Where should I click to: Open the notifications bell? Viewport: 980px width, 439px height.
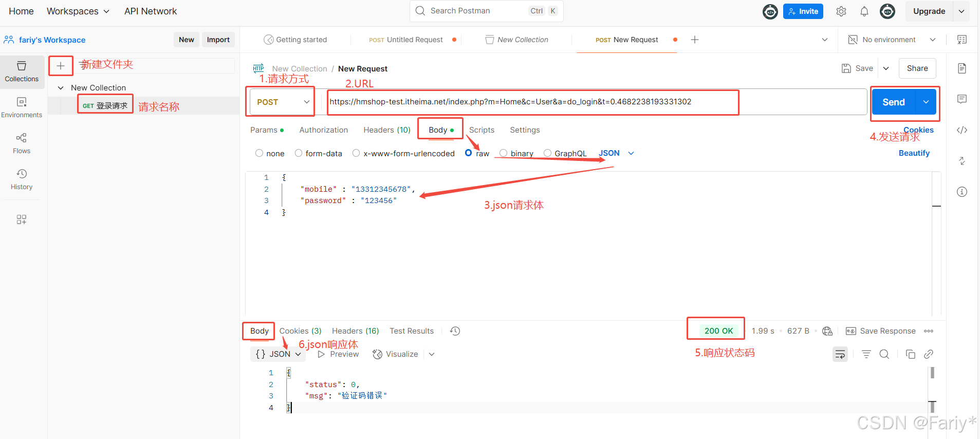click(x=864, y=11)
